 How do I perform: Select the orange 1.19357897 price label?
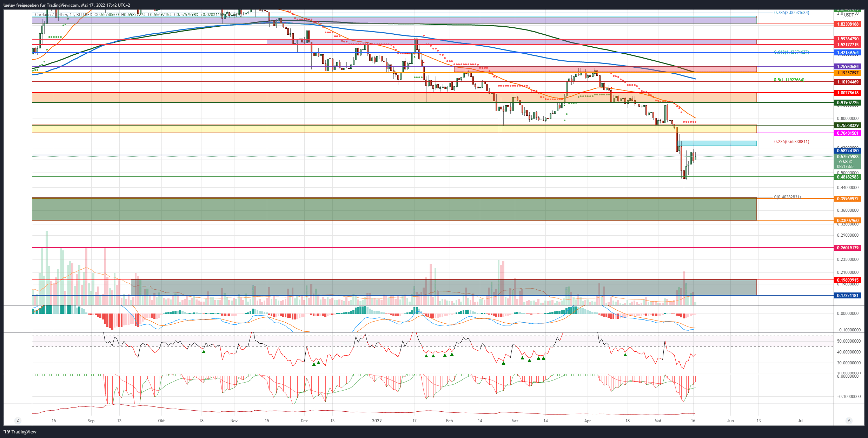click(x=847, y=73)
